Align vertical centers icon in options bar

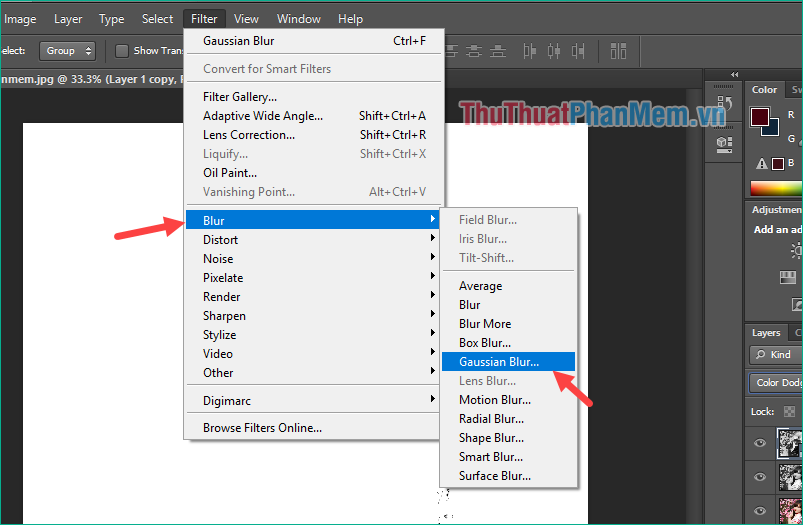474,51
